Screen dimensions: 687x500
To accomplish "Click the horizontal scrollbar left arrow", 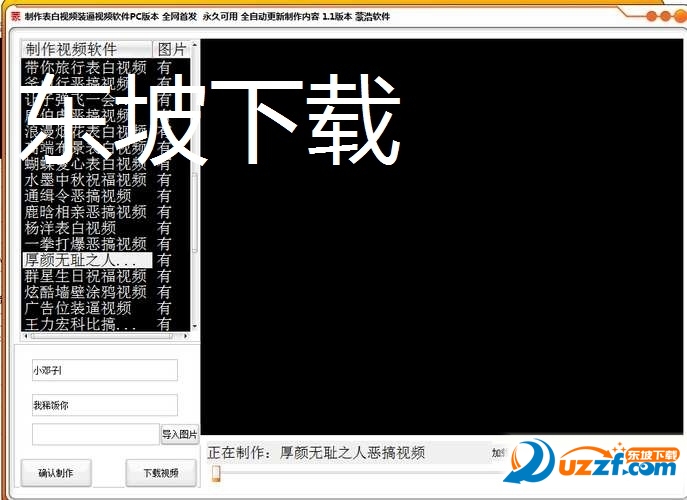I will click(x=26, y=336).
